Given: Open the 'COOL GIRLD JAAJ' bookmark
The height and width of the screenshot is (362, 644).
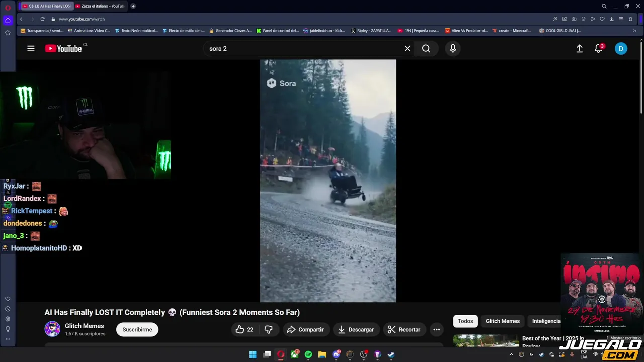Looking at the screenshot, I should (559, 31).
